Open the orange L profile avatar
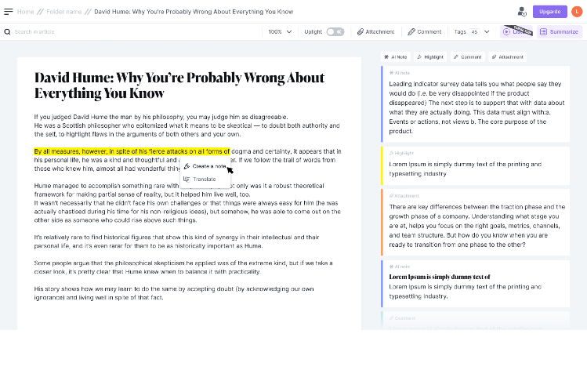The width and height of the screenshot is (587, 392). (x=577, y=12)
